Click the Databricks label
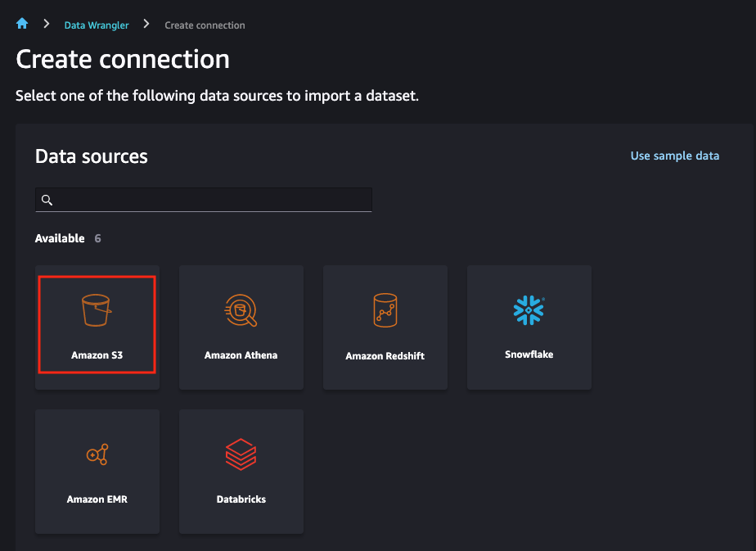Screen dimensions: 756x551 click(241, 499)
